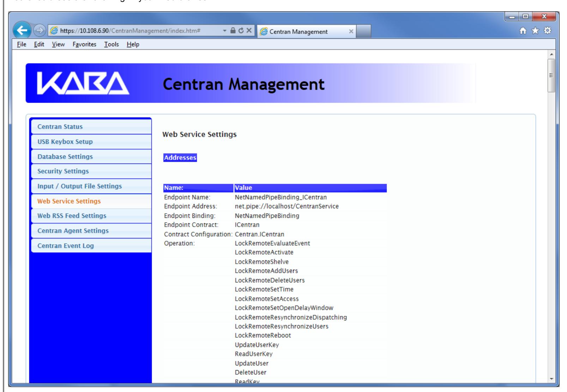567x392 pixels.
Task: Click the ReadUserKey operation
Action: [x=254, y=354]
